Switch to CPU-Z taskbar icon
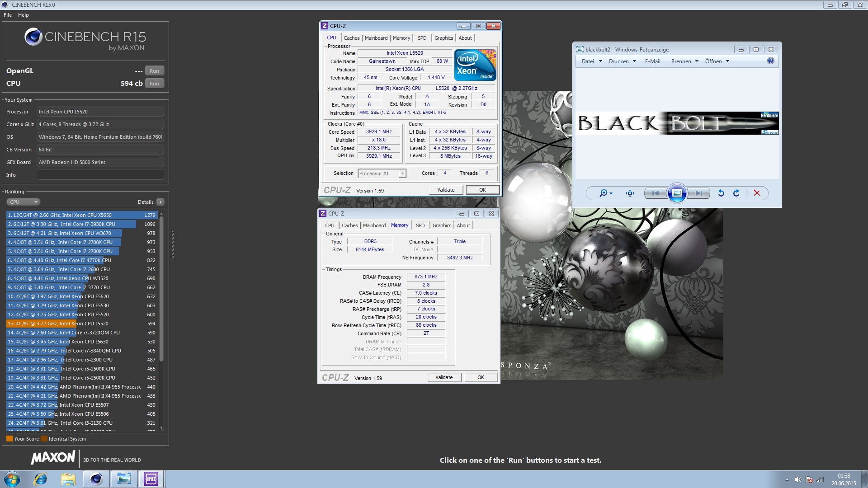This screenshot has width=868, height=488. click(151, 479)
